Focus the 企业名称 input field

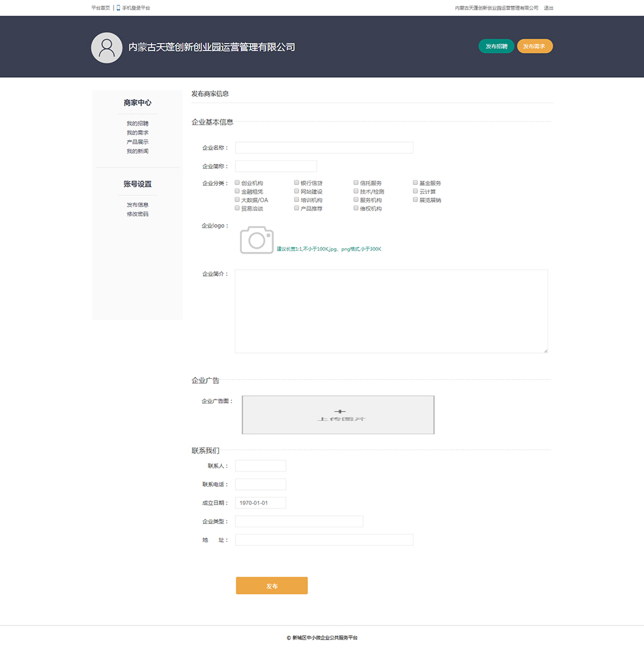point(324,148)
